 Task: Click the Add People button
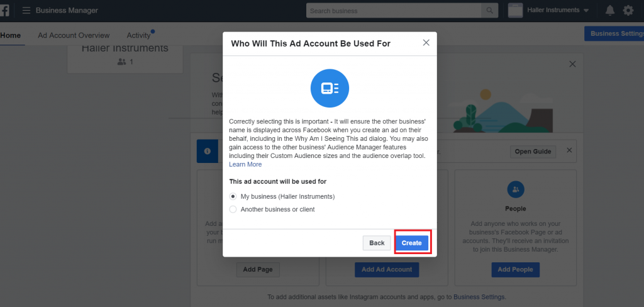click(516, 270)
